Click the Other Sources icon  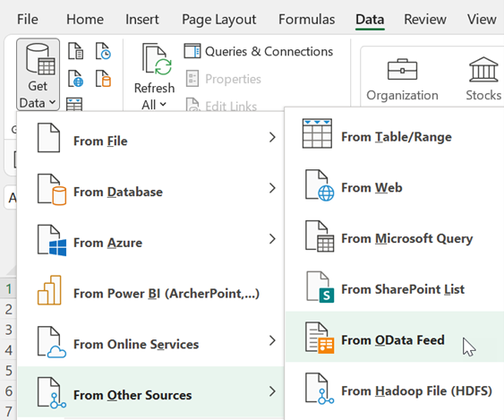[52, 392]
